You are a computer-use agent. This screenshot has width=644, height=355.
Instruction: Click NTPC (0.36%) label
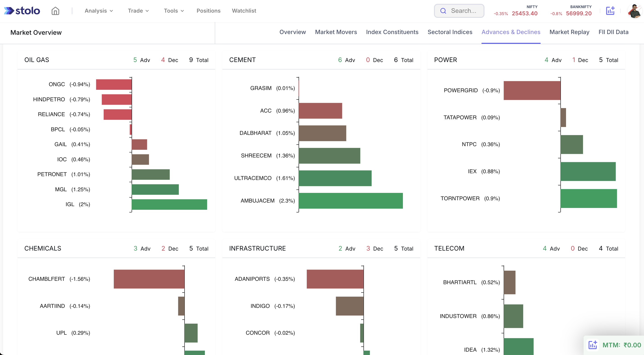click(x=481, y=144)
